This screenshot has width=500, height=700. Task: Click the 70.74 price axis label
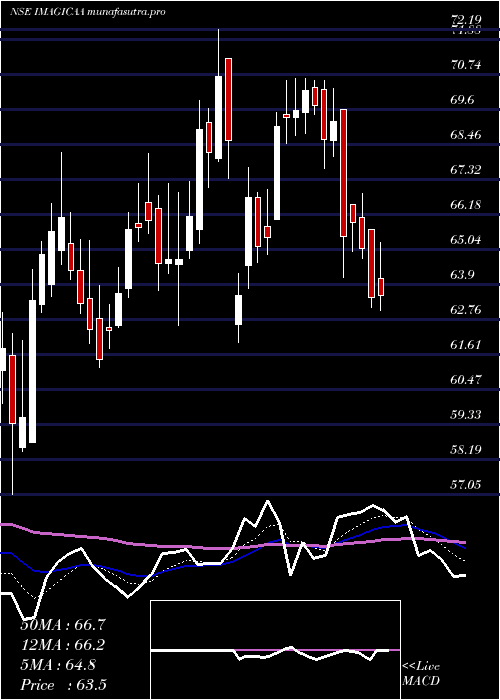click(466, 65)
